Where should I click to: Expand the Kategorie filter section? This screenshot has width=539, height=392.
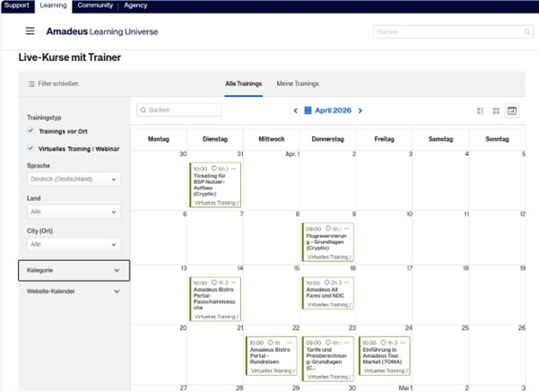(74, 270)
